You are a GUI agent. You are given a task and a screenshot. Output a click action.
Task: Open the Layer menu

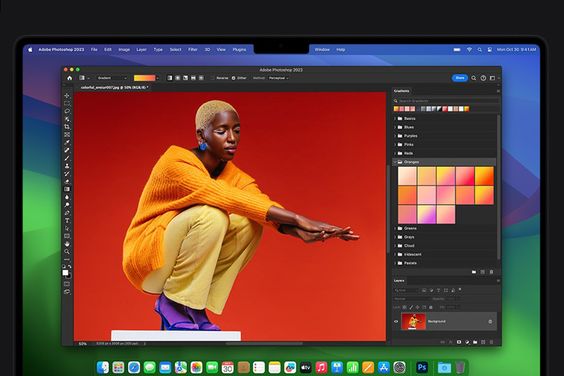coord(141,50)
